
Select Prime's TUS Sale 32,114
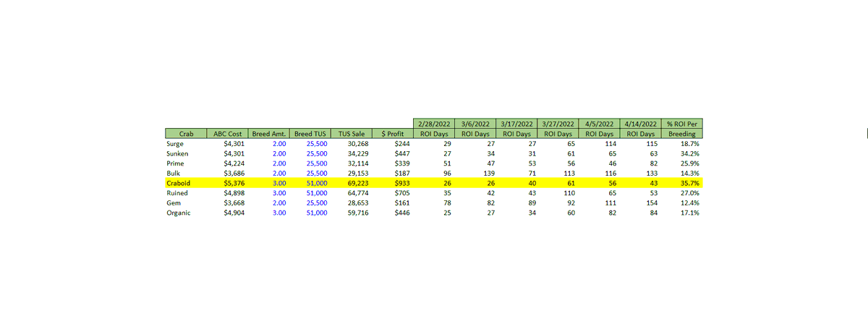(x=359, y=164)
